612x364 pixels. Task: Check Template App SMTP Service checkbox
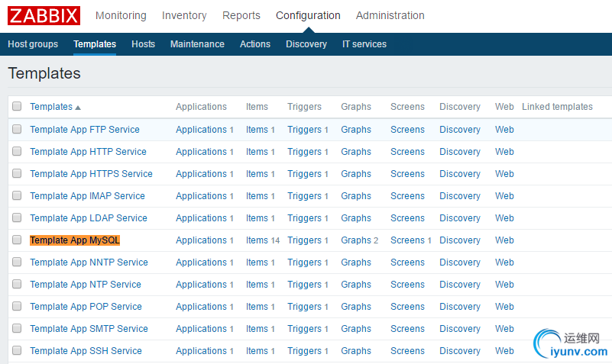point(17,329)
